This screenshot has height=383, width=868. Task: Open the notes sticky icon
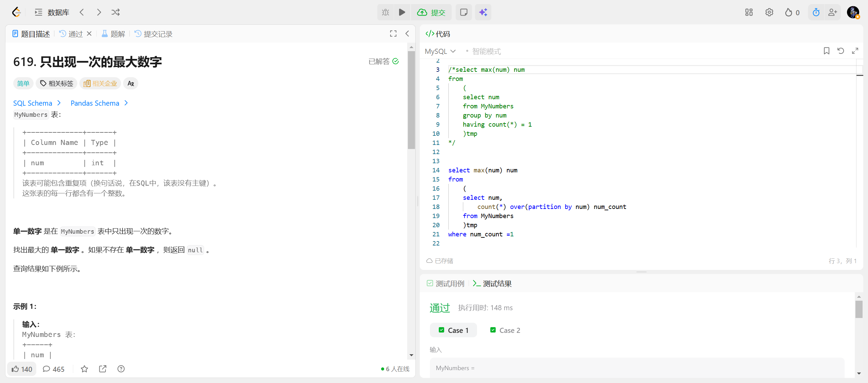[x=463, y=13]
